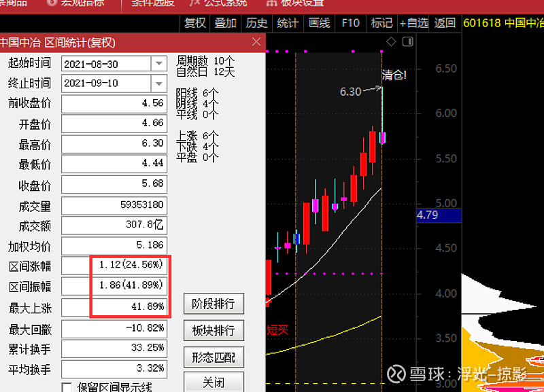The height and width of the screenshot is (392, 544).
Task: Click the 成交额 value 307.8亿
Action: tap(114, 225)
